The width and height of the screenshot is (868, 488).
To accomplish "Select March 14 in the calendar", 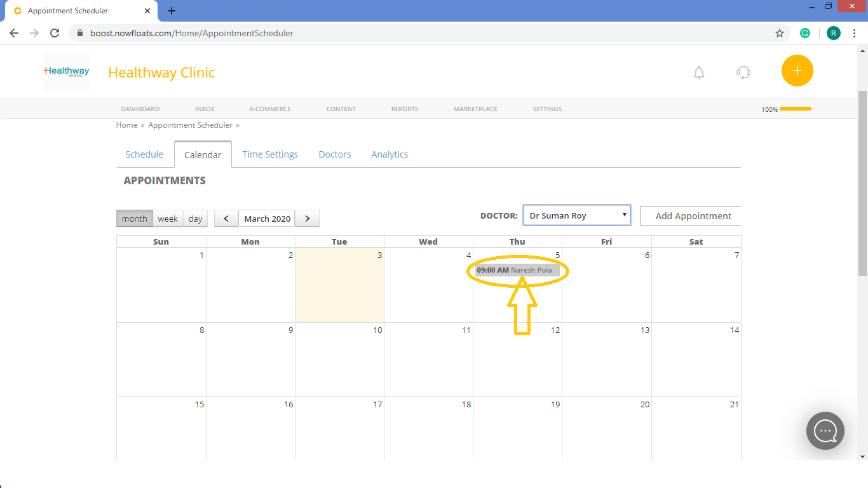I will pos(696,360).
